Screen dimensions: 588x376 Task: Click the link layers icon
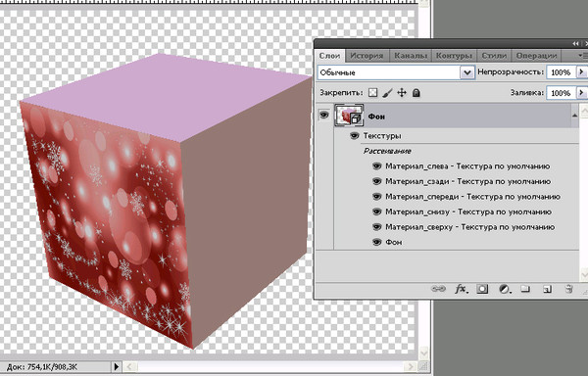pos(438,289)
